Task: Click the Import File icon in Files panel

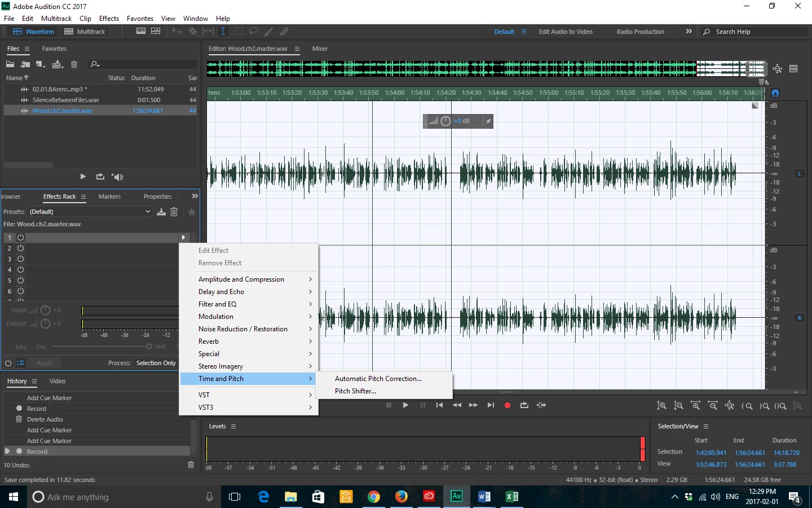Action: (25, 64)
